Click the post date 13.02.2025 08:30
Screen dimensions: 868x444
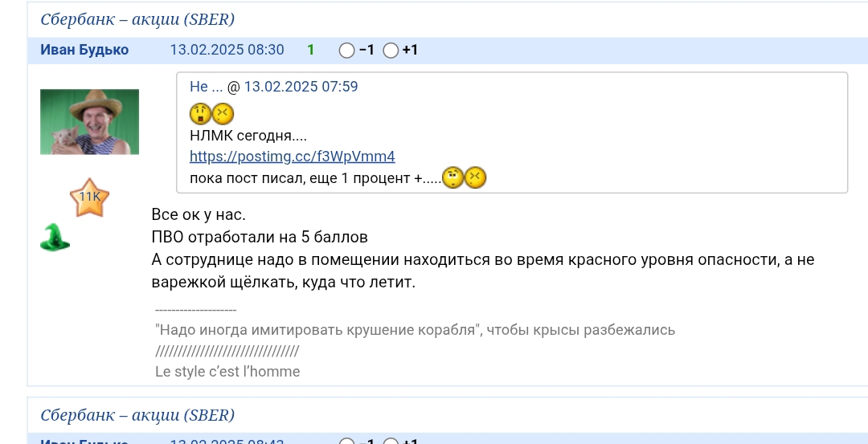click(227, 50)
